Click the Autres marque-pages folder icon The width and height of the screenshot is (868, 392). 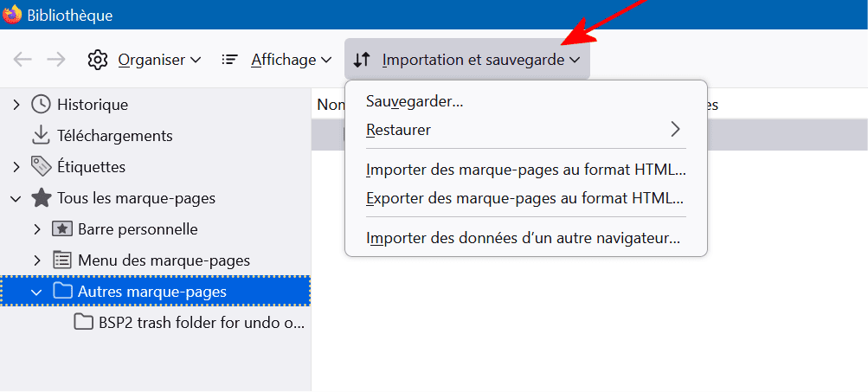point(62,292)
